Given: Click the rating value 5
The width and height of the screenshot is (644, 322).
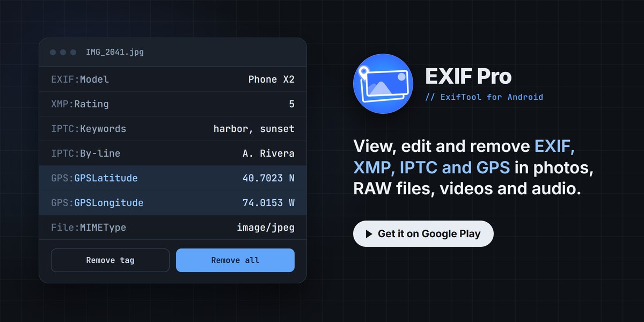Looking at the screenshot, I should (291, 104).
